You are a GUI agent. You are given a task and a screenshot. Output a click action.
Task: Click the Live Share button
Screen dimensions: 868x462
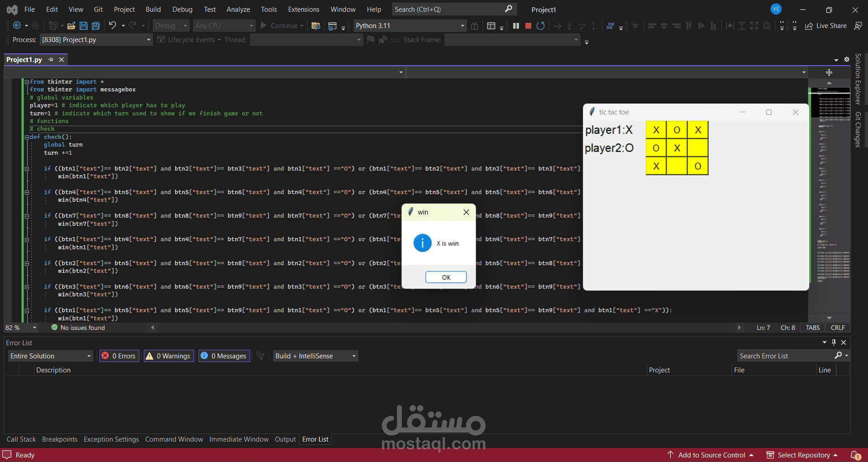pyautogui.click(x=826, y=26)
